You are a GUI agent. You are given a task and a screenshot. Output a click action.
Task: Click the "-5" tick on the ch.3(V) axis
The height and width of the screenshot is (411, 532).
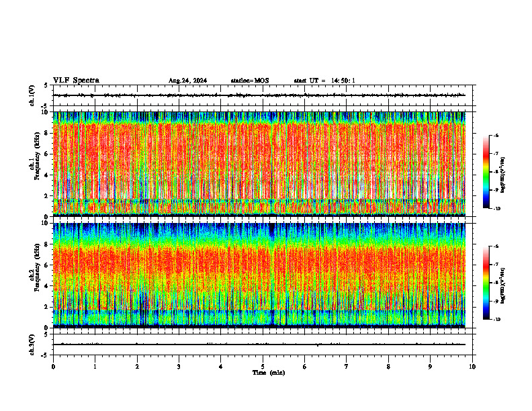coord(46,355)
